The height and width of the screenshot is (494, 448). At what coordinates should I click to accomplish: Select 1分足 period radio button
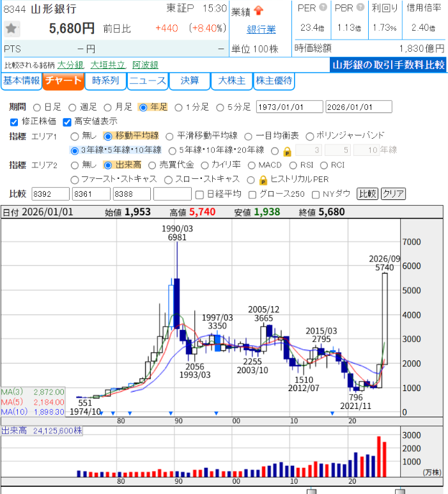[x=178, y=108]
